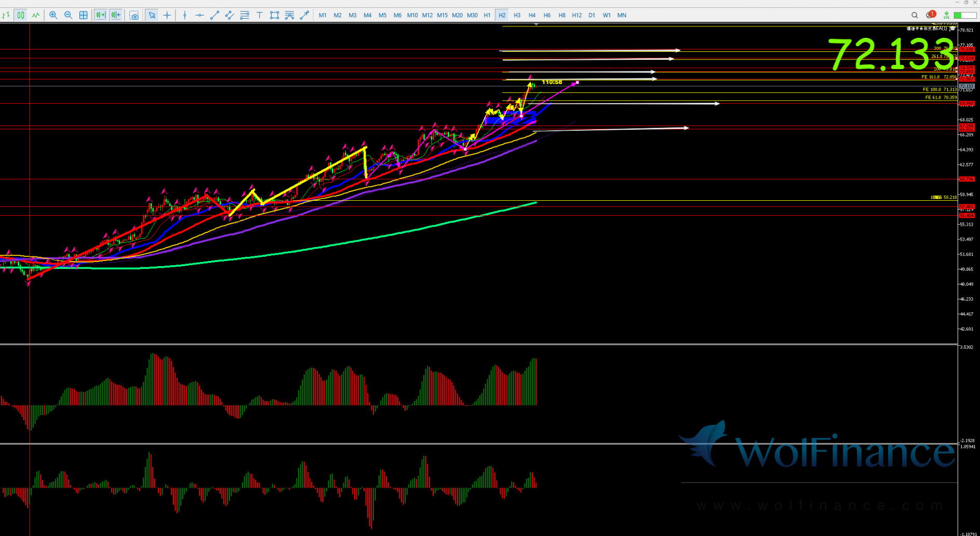Open the tile windows grid icon

[x=83, y=15]
